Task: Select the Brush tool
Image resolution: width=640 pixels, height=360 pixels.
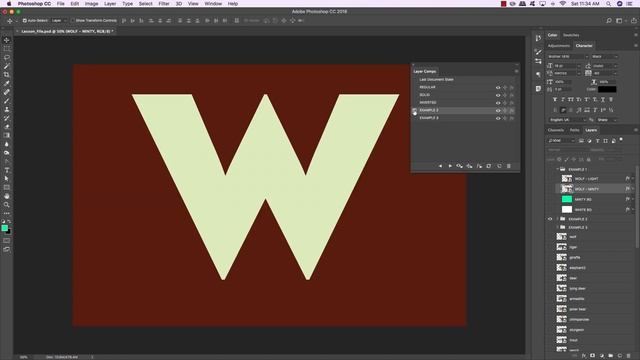Action: point(7,101)
